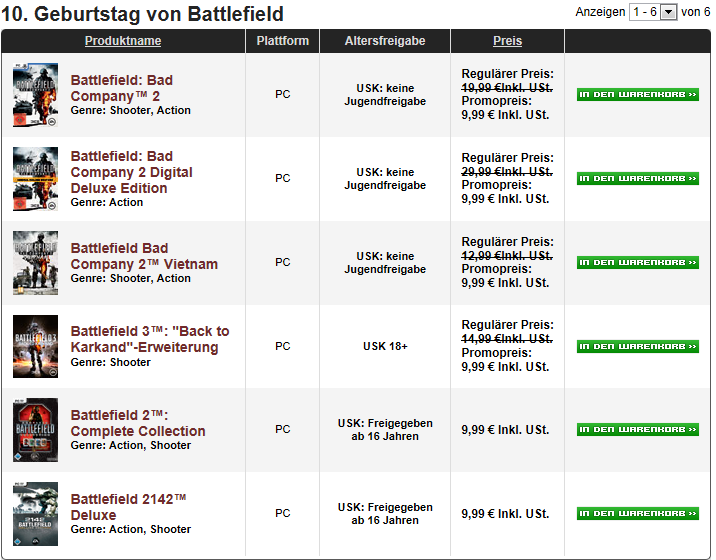Image resolution: width=716 pixels, height=560 pixels.
Task: Click Battlefield 2 Complete Collection cover
Action: pos(36,430)
